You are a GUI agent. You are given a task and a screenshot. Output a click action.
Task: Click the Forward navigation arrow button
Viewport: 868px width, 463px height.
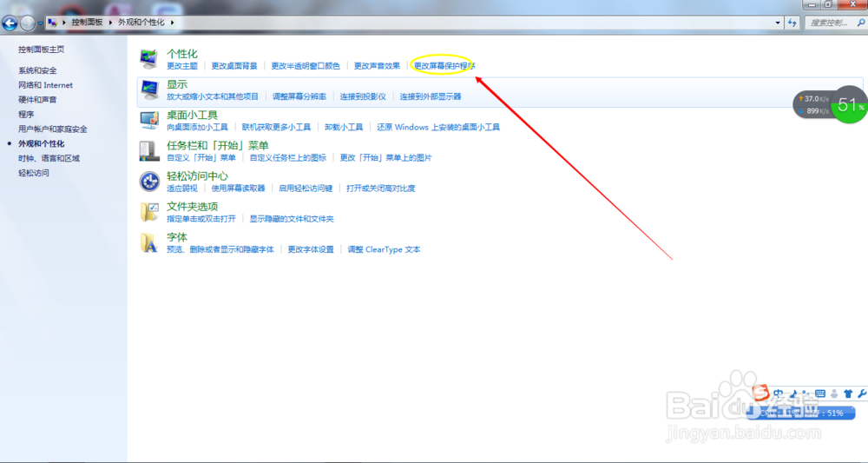point(27,23)
